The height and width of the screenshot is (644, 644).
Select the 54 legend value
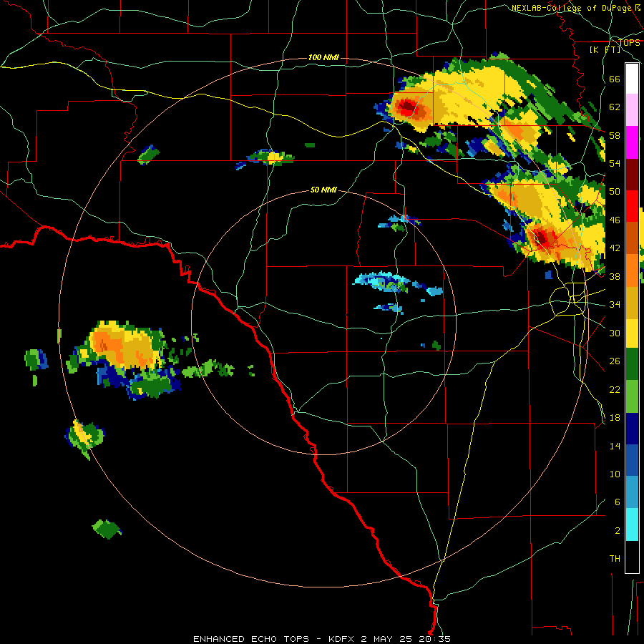pos(615,163)
